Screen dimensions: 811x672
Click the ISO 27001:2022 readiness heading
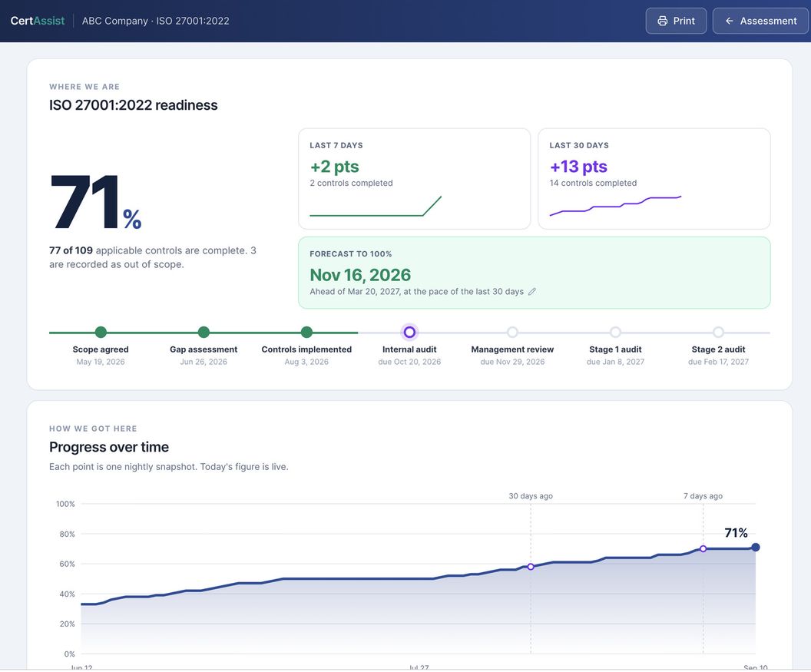pyautogui.click(x=134, y=105)
